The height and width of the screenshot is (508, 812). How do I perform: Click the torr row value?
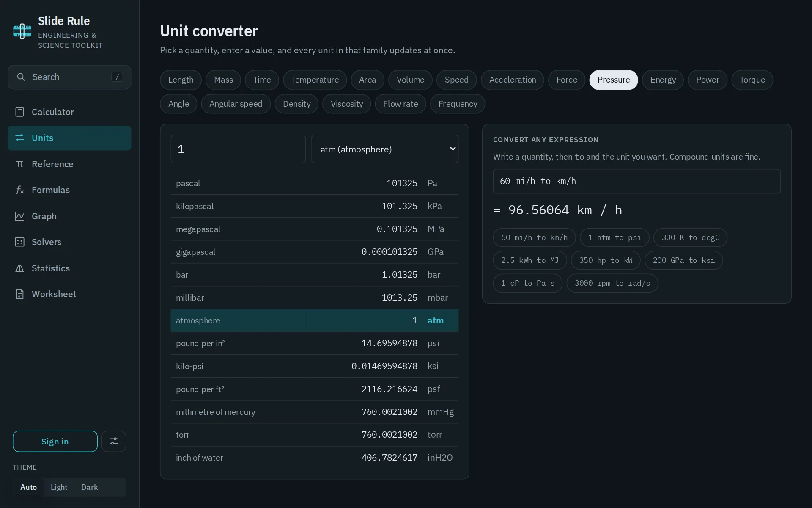pos(389,435)
